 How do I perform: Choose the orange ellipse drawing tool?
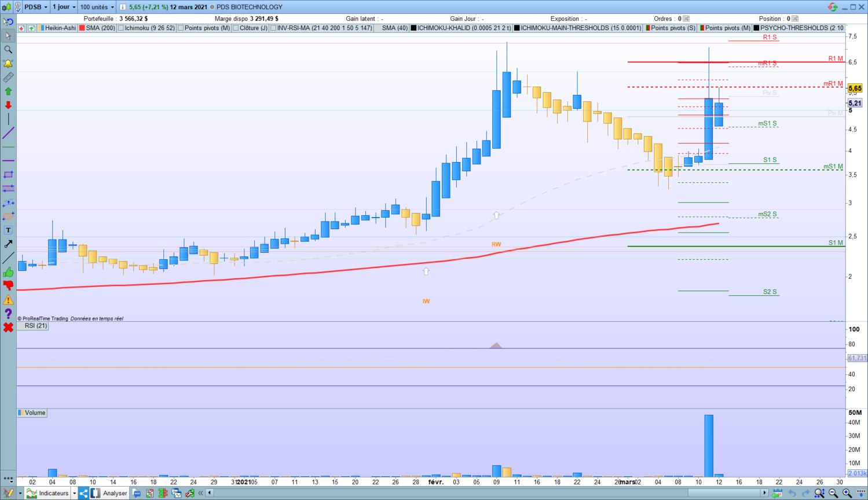[8, 216]
